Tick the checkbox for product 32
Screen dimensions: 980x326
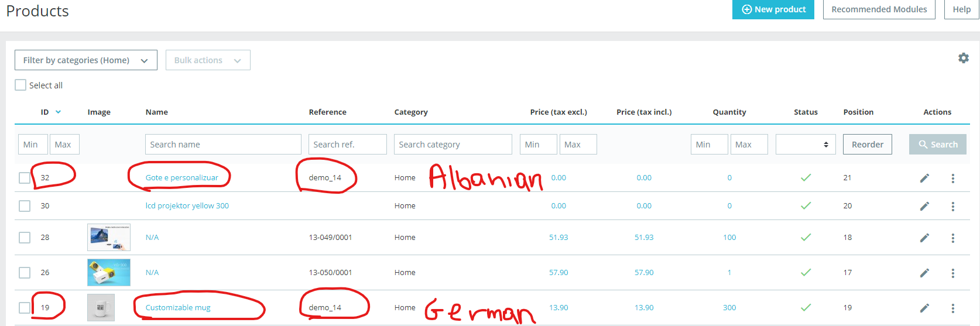25,178
